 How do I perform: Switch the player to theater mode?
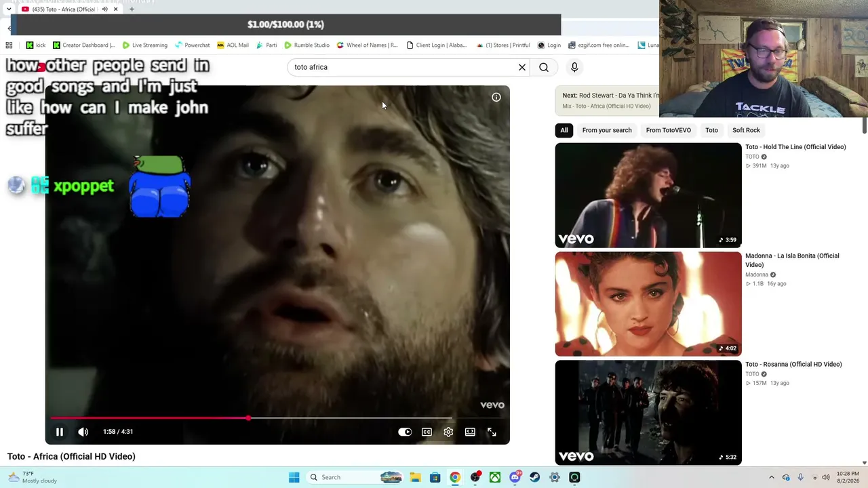click(x=470, y=432)
